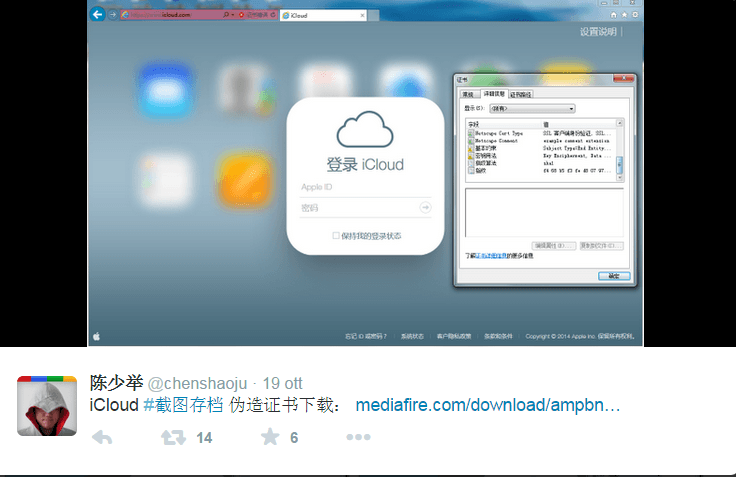Screen dimensions: 736x477
Task: Favorite the tweet with the star icon
Action: tap(270, 437)
